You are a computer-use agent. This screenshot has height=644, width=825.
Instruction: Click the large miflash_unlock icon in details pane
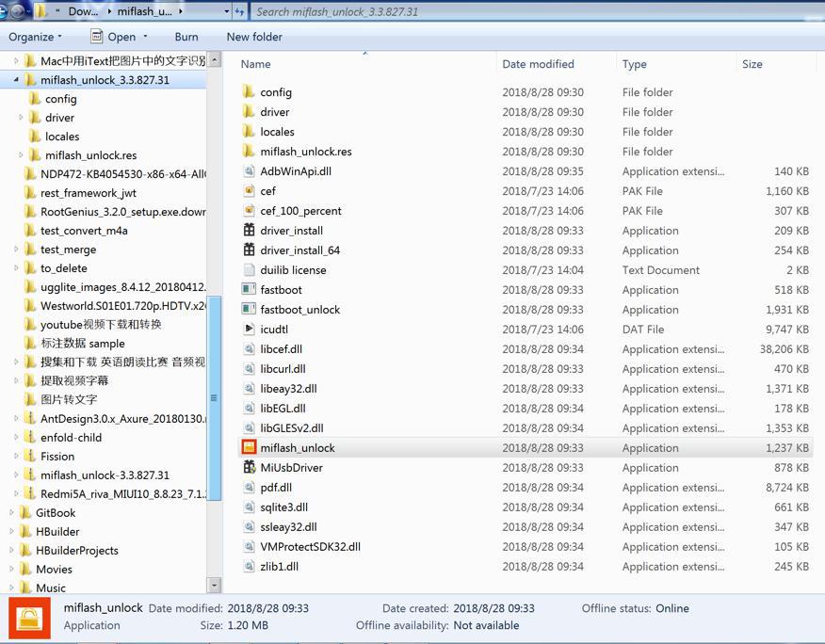[x=29, y=618]
